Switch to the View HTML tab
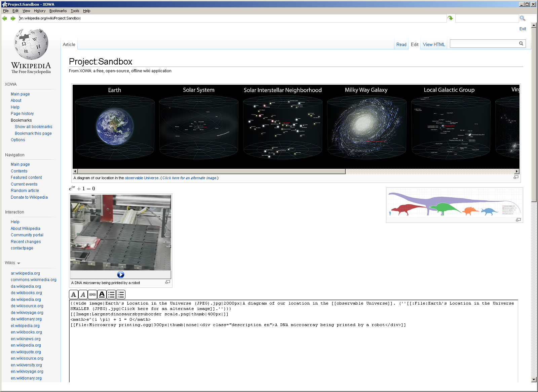Viewport: 538px width, 392px height. coord(434,44)
